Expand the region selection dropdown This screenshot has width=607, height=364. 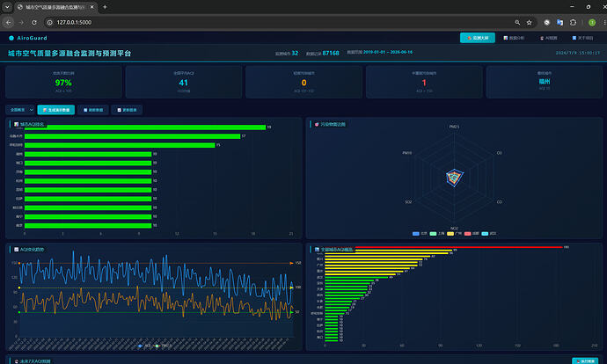tap(21, 110)
